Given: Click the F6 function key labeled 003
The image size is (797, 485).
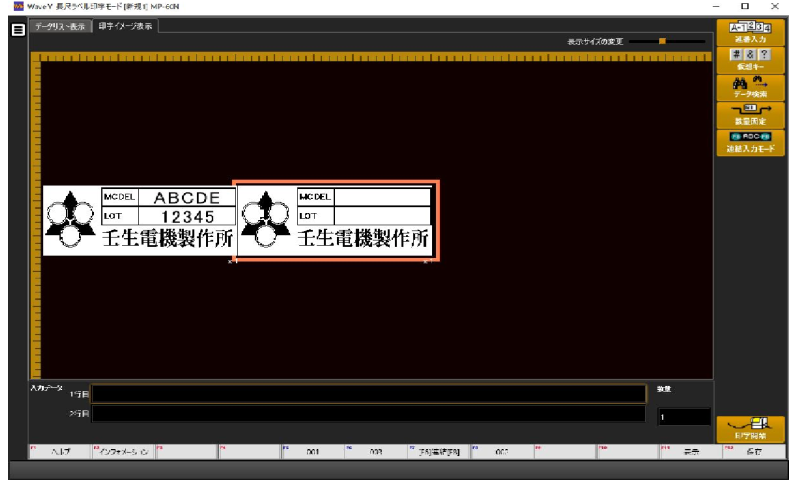Looking at the screenshot, I should (376, 451).
